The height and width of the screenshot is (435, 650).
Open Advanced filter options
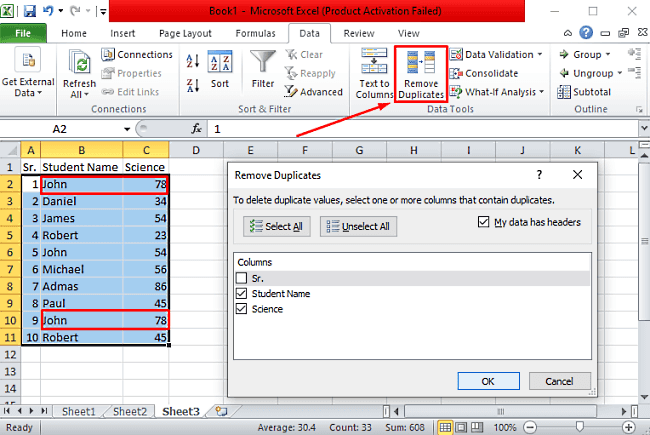[313, 92]
